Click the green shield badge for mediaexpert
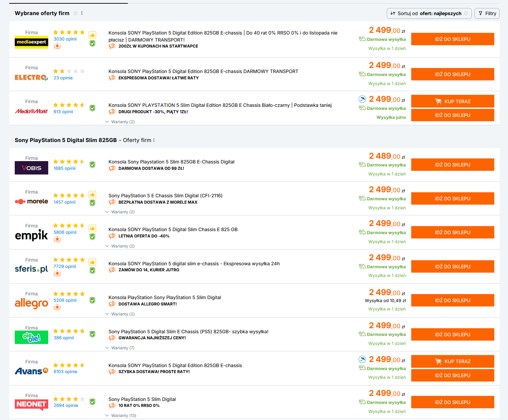Image resolution: width=508 pixels, height=420 pixels. click(92, 44)
